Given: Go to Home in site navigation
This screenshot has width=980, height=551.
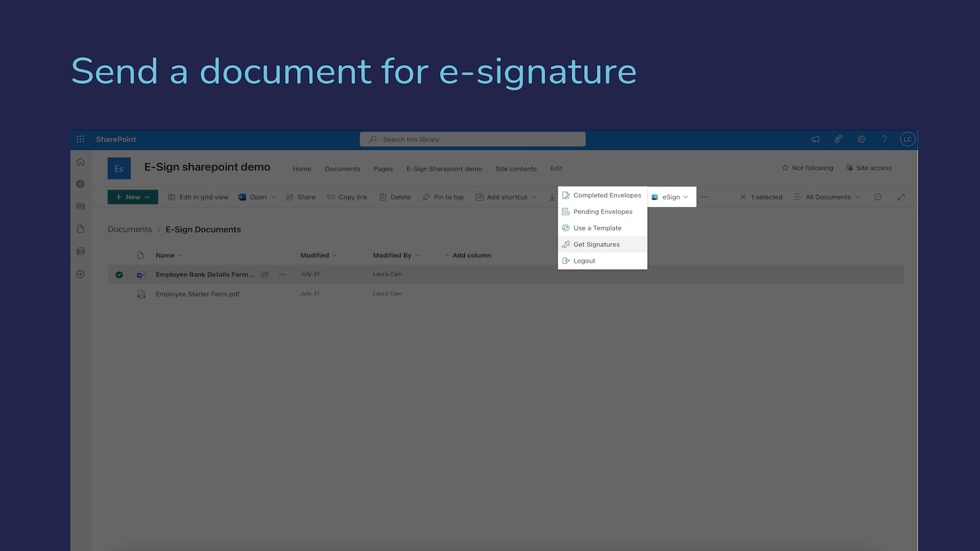Looking at the screenshot, I should (x=302, y=169).
